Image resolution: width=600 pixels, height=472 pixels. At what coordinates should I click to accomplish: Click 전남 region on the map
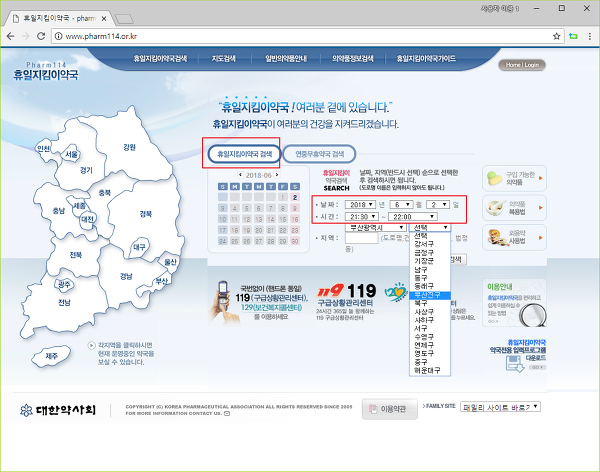(x=64, y=302)
